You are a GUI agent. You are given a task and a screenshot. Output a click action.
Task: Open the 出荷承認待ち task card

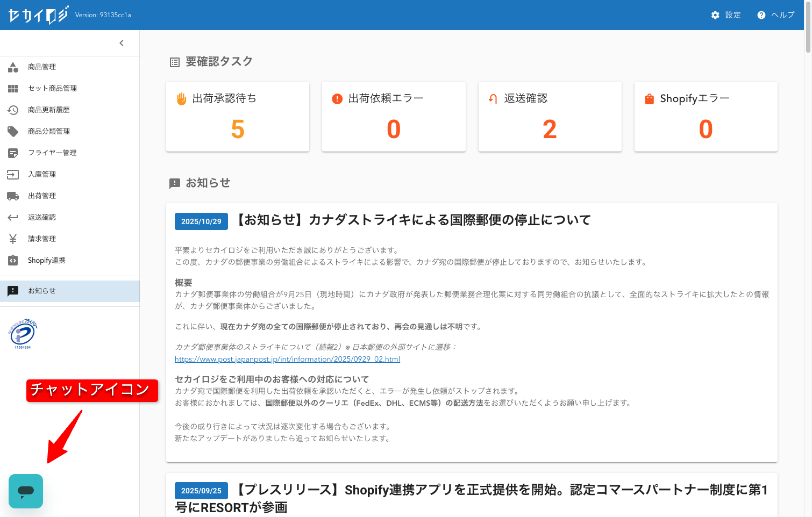[x=238, y=117]
